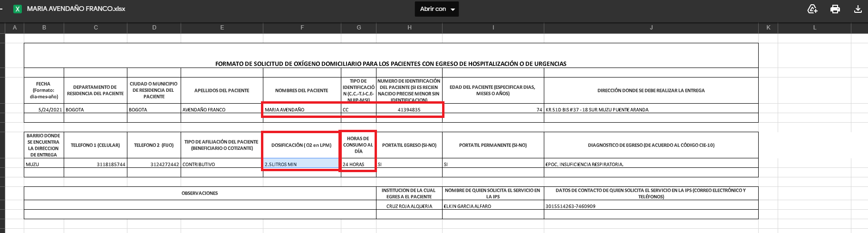Select column header E
The height and width of the screenshot is (233, 868).
pos(222,28)
